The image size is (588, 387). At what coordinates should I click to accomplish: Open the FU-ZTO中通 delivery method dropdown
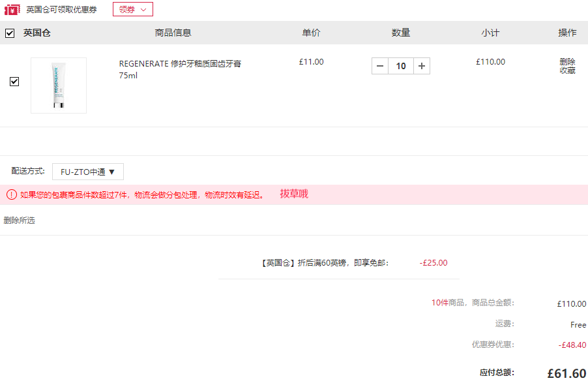point(88,172)
